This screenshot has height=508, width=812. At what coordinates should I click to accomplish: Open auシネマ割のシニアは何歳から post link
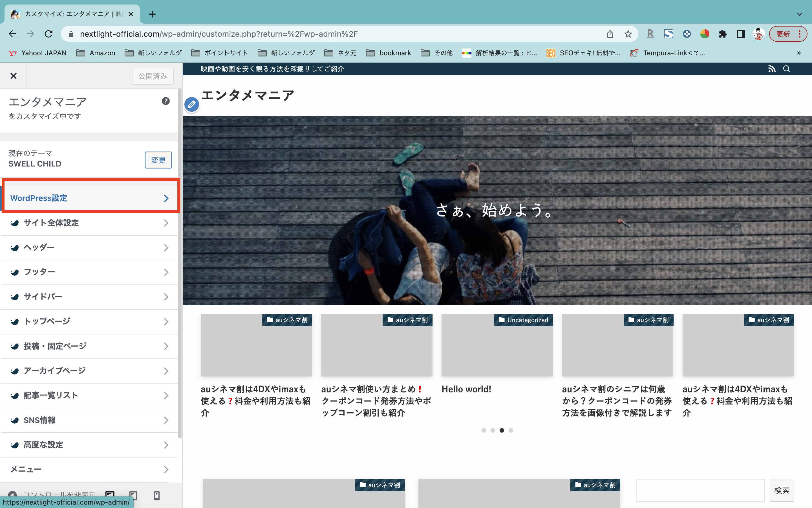tap(617, 401)
